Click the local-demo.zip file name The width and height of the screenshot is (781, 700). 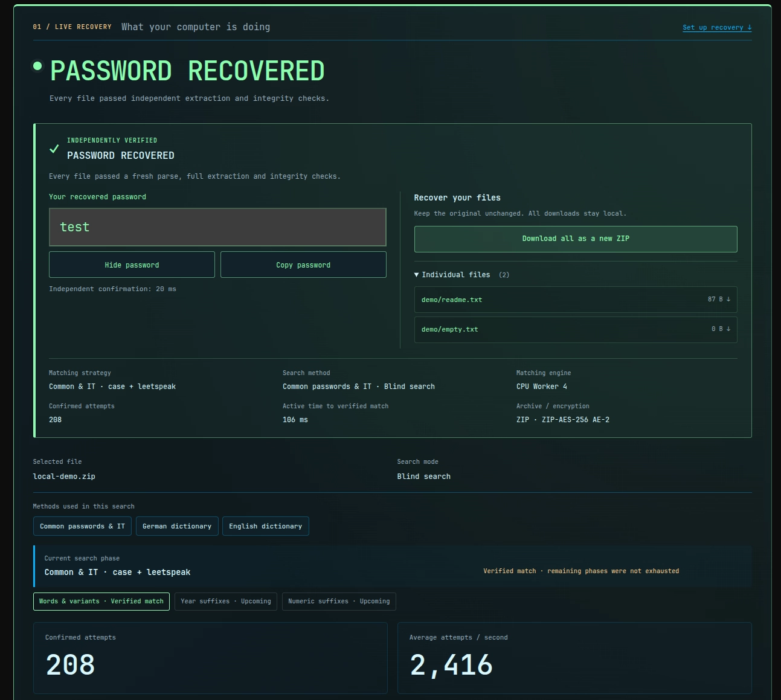tap(64, 477)
